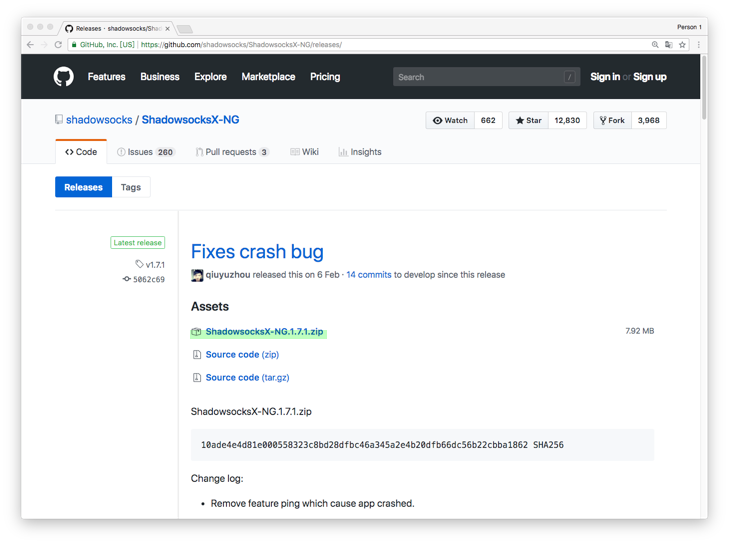The width and height of the screenshot is (729, 544).
Task: Open the watchers count 662
Action: pos(488,120)
